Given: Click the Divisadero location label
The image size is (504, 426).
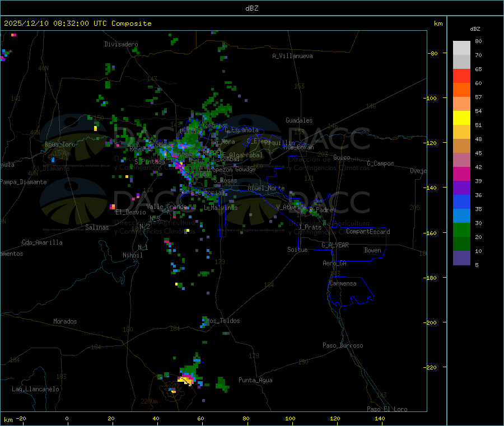Looking at the screenshot, I should [121, 44].
